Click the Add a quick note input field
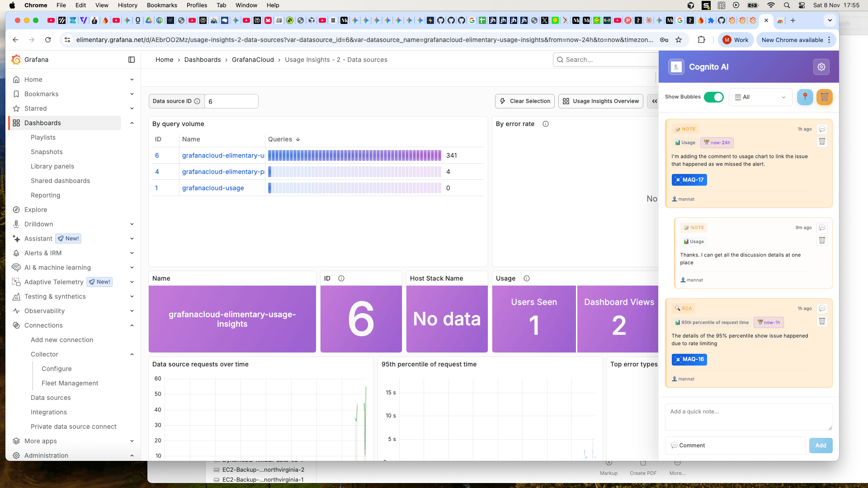The image size is (868, 488). [748, 417]
